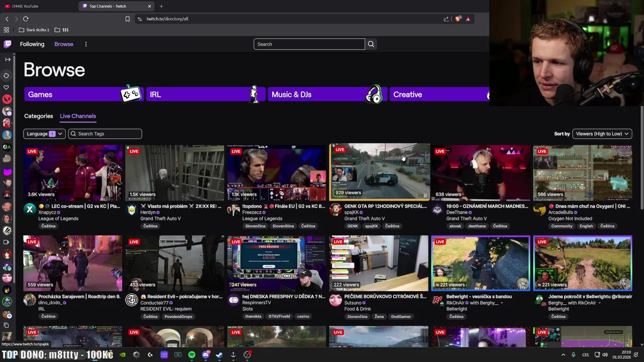
Task: Click the DeeThane channel avatar
Action: (437, 210)
